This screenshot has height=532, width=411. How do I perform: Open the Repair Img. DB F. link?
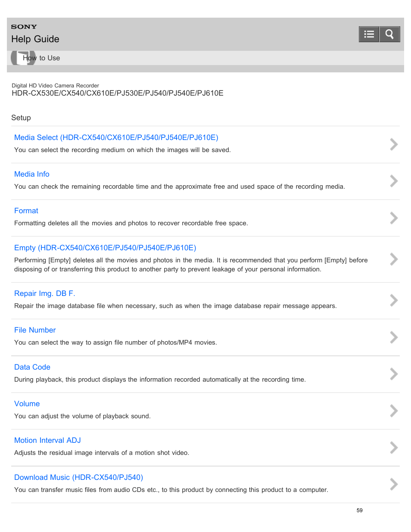[45, 293]
